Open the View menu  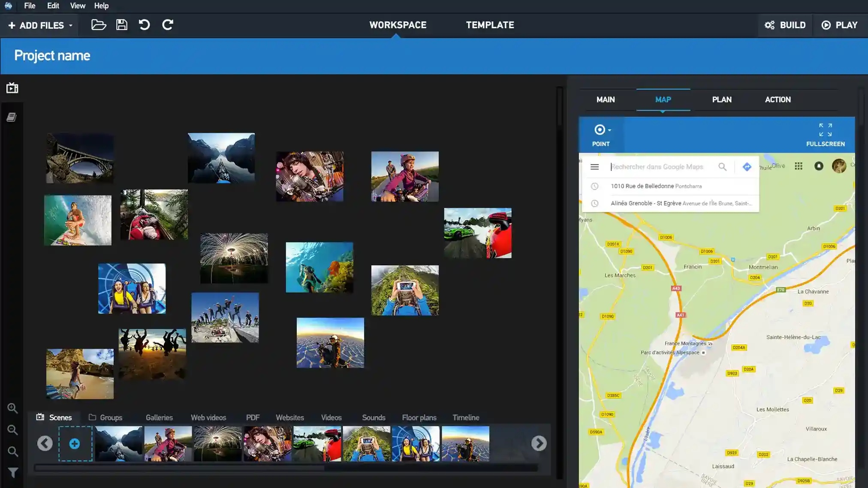point(78,6)
